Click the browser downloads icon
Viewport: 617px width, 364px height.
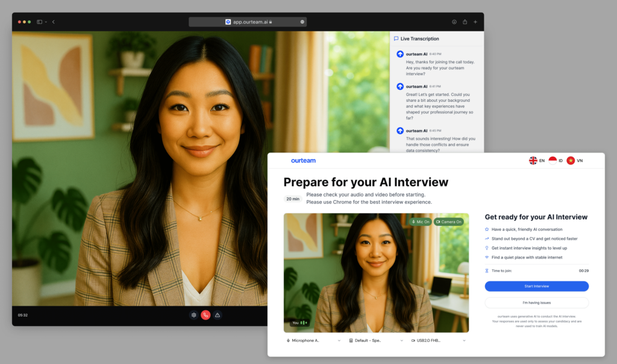(x=454, y=22)
